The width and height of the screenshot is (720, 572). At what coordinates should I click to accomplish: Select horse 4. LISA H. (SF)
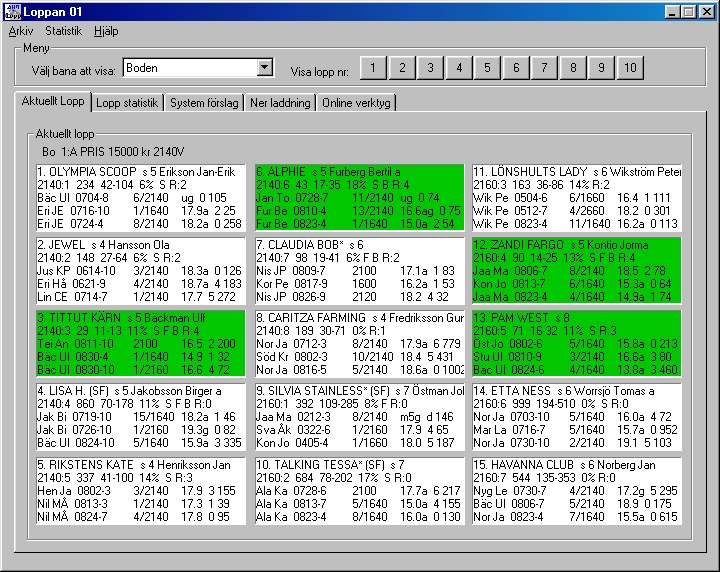click(141, 417)
